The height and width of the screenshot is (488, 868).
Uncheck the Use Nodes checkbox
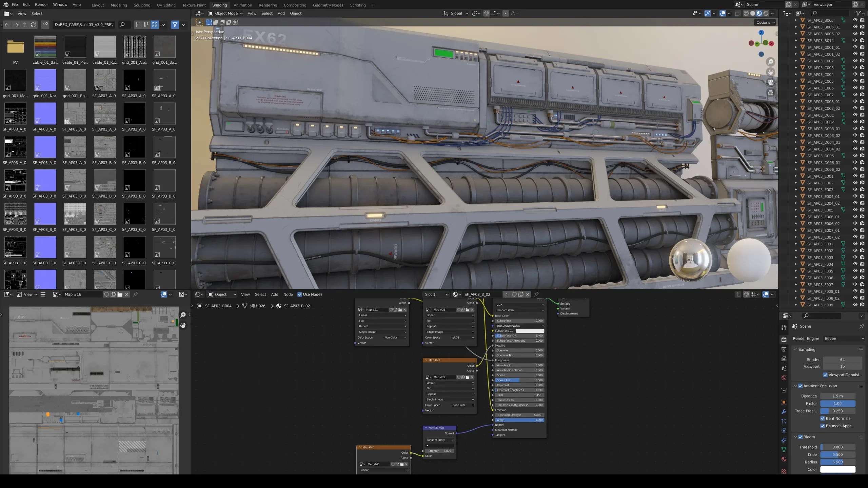[300, 294]
